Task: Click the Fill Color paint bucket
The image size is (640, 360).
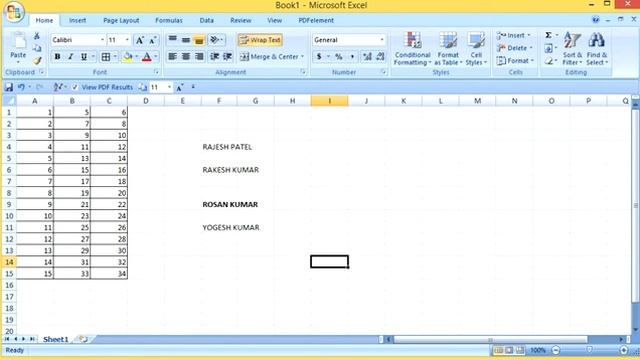Action: click(x=128, y=57)
